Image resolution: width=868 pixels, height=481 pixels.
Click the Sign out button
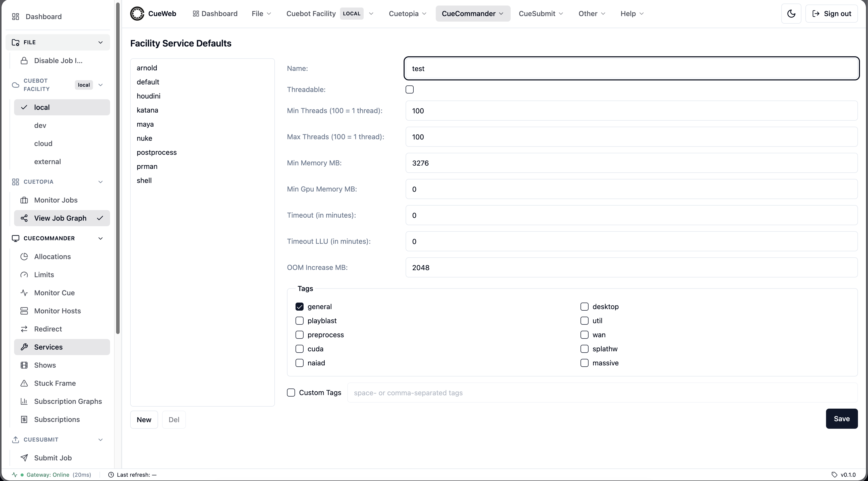(831, 14)
